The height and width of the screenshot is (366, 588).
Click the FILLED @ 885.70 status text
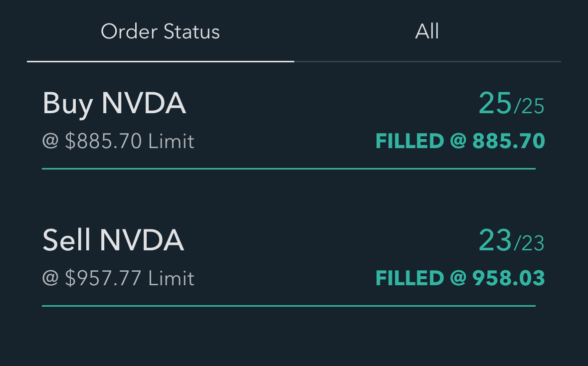pos(460,141)
